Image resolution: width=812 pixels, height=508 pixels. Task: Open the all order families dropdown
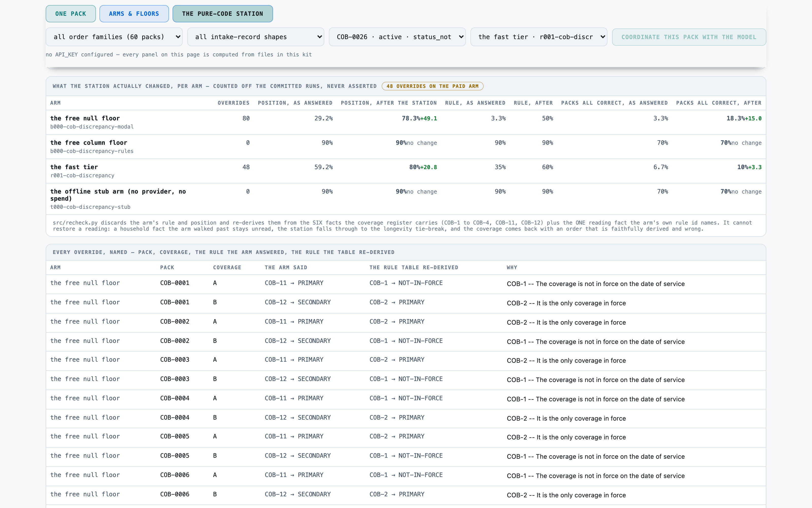tap(114, 37)
